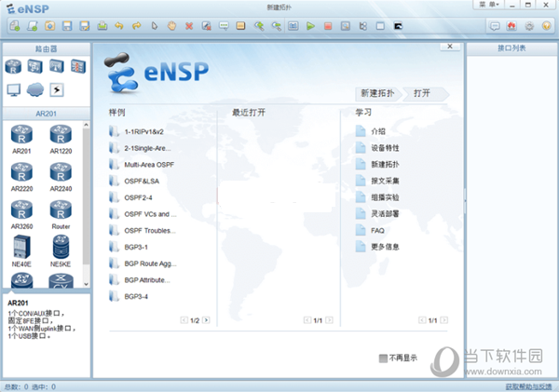Viewport: 559px width, 392px height.
Task: Stop devices with the red square icon
Action: point(328,26)
